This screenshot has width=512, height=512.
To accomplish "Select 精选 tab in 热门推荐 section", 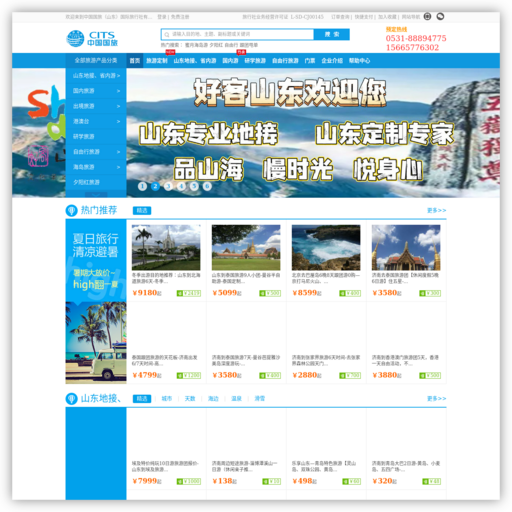I will (x=142, y=211).
